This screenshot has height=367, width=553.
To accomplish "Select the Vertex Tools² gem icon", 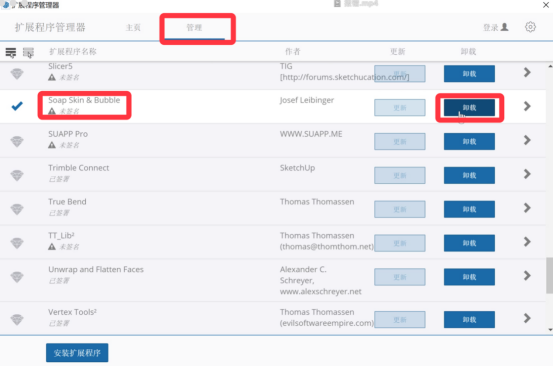I will coord(17,319).
